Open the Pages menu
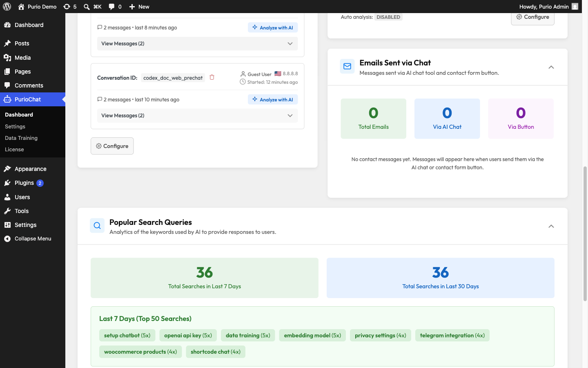Image resolution: width=588 pixels, height=368 pixels. coord(33,72)
